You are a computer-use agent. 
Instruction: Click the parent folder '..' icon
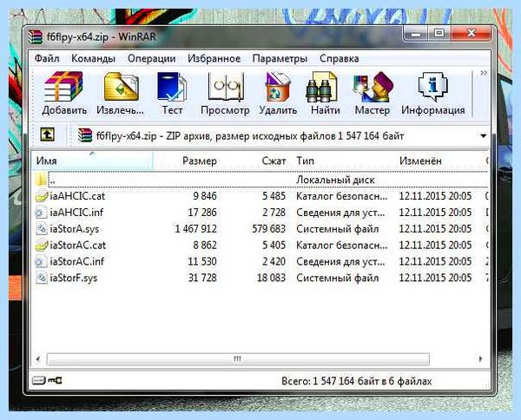(x=41, y=180)
